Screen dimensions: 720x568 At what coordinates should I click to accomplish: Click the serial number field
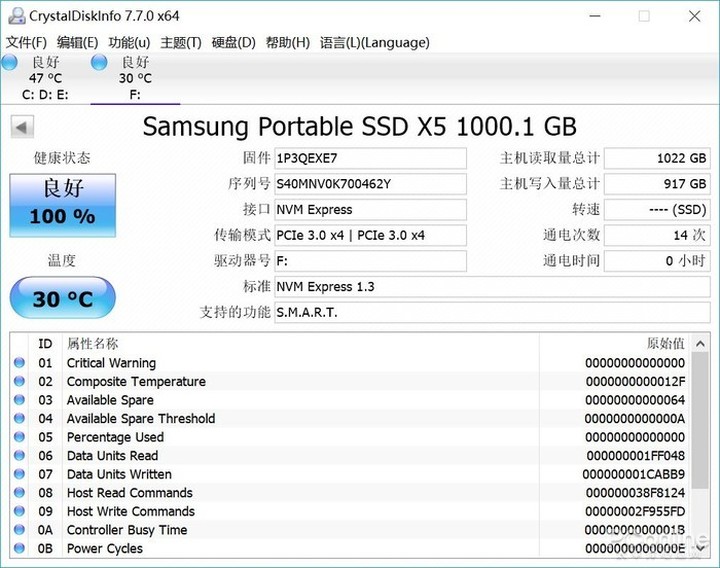point(370,184)
